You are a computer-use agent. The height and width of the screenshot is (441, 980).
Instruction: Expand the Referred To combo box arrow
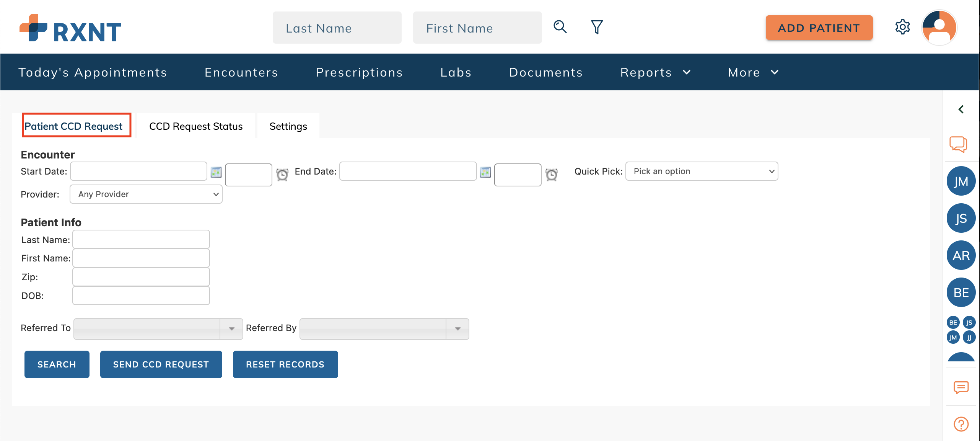[231, 329]
